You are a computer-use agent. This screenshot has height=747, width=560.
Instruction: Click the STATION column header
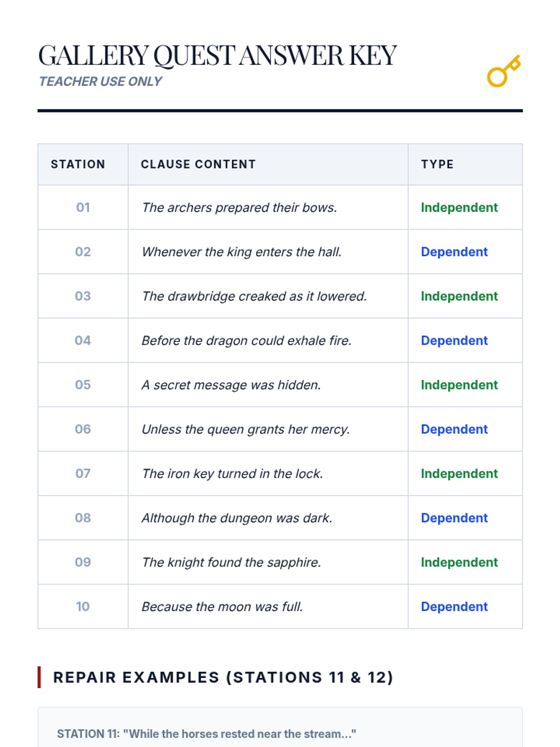(78, 164)
